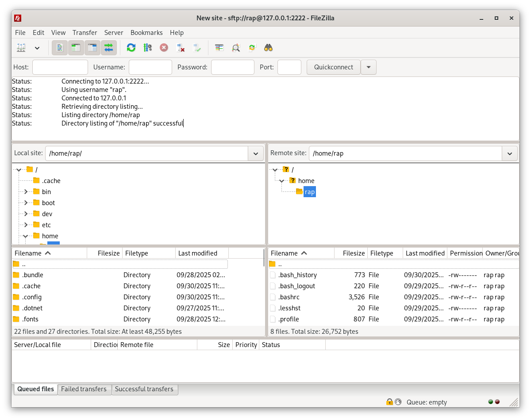Toggle the local directory tree display
The image size is (531, 420).
point(76,48)
